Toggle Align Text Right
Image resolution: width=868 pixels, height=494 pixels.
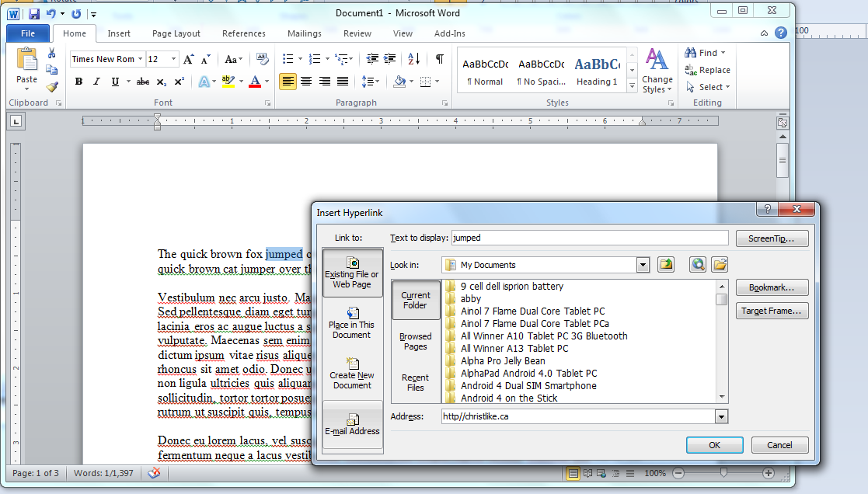click(324, 82)
